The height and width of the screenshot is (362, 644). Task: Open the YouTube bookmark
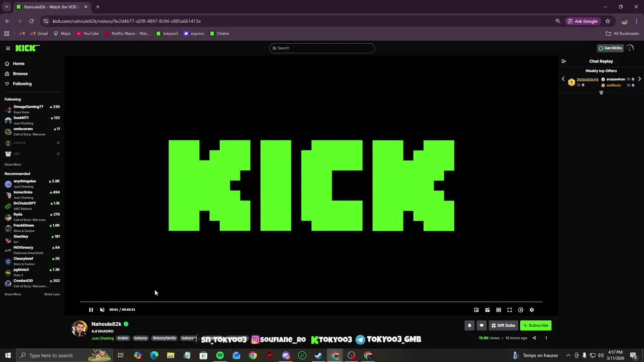[x=88, y=34]
